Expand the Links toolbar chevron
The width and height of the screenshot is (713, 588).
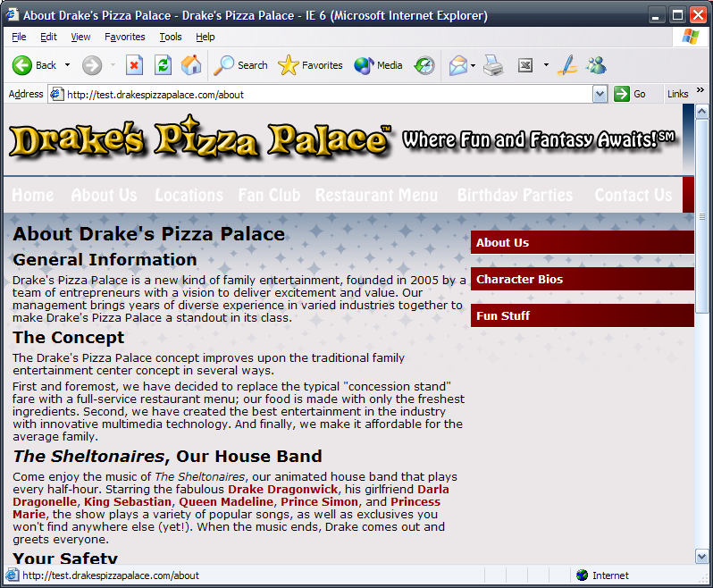click(x=700, y=90)
